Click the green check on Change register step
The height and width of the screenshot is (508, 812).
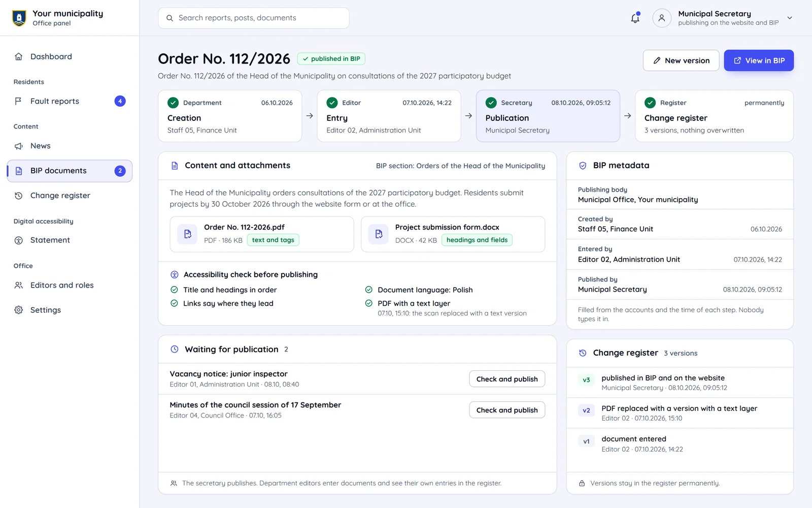click(650, 103)
